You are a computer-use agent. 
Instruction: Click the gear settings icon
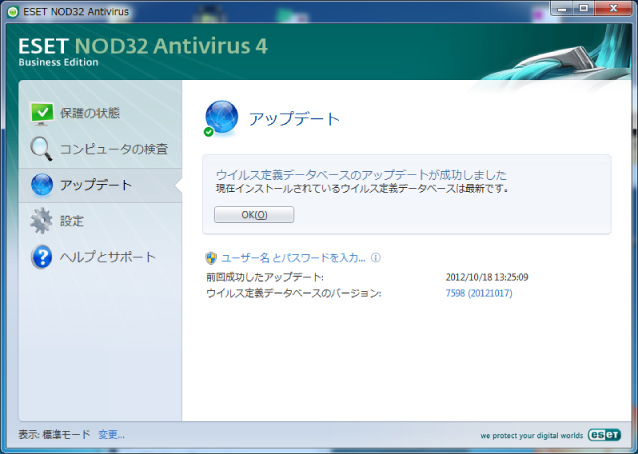coord(41,221)
